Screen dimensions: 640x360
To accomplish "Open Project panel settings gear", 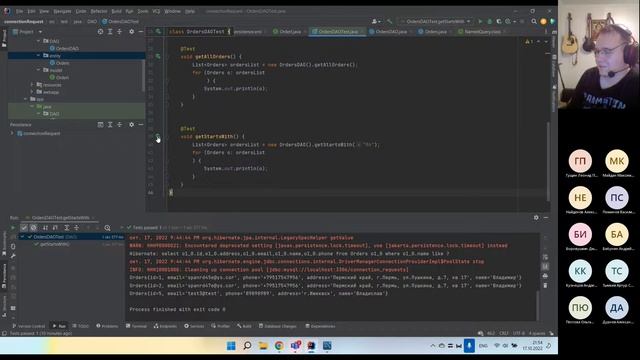I will [x=131, y=31].
